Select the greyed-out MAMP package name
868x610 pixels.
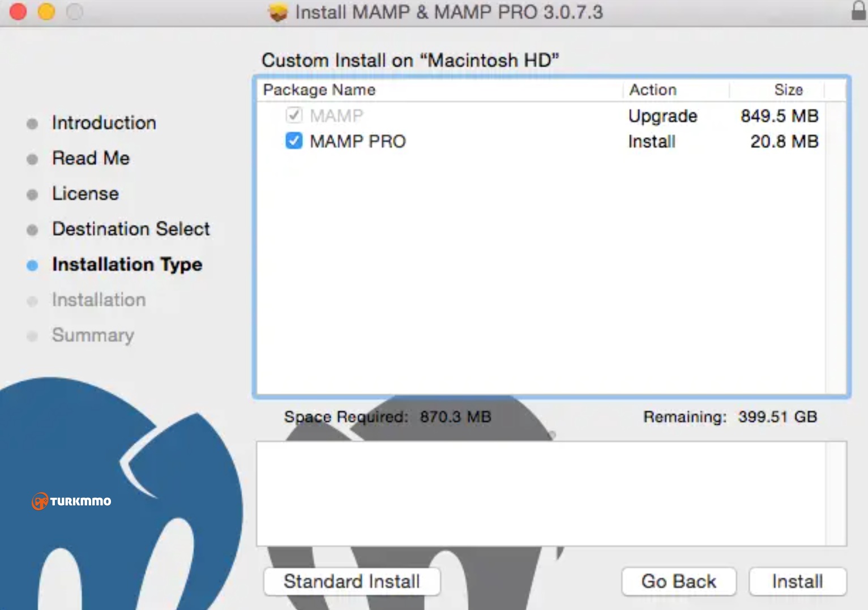click(x=336, y=116)
